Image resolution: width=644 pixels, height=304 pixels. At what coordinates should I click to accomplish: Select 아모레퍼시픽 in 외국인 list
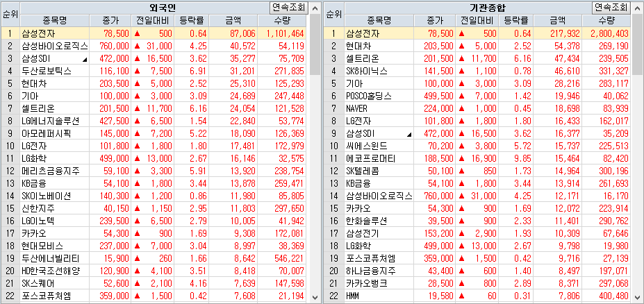pyautogui.click(x=47, y=133)
